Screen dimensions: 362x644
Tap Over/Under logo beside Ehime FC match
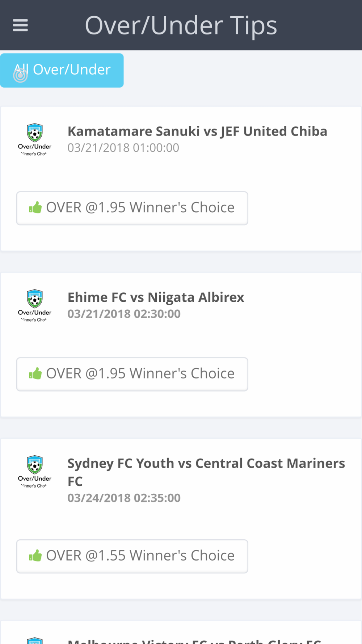click(x=35, y=305)
